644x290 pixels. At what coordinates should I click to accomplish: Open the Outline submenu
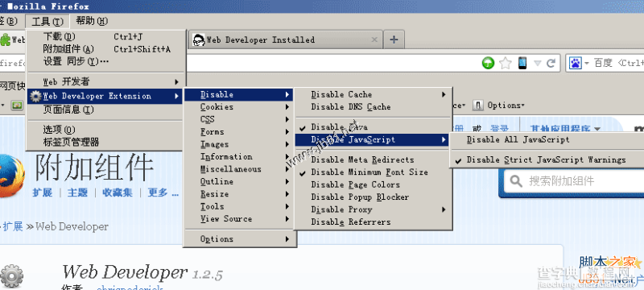click(239, 181)
